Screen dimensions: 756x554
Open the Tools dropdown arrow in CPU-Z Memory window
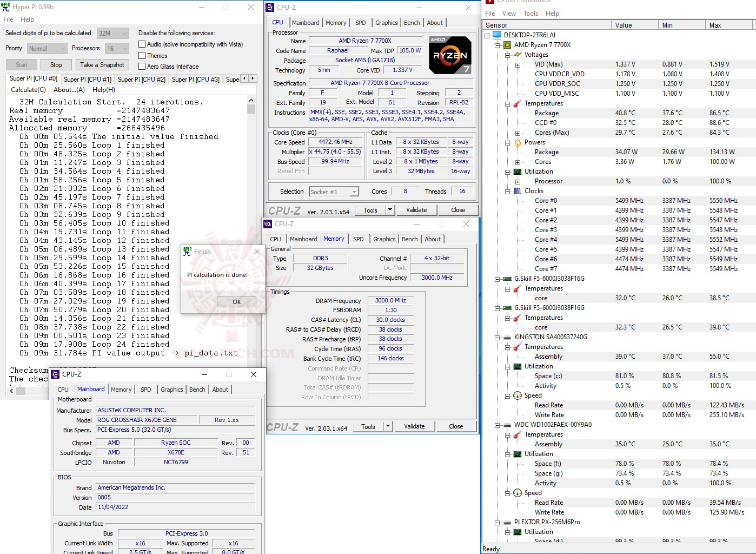[388, 426]
